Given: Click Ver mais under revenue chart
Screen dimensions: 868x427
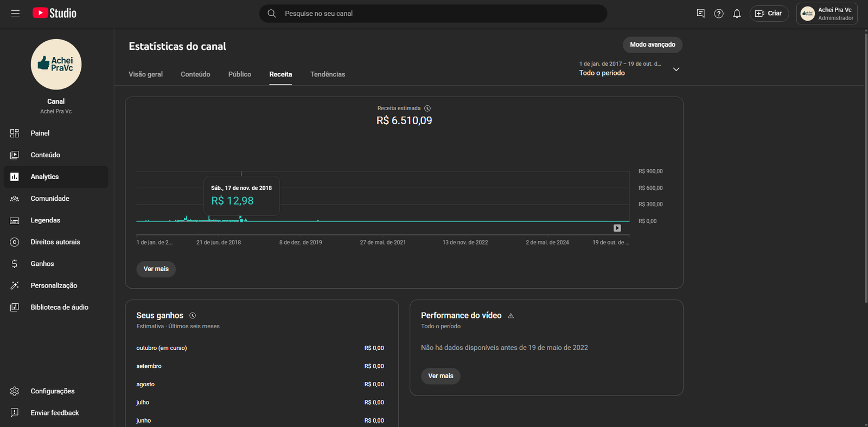Looking at the screenshot, I should [156, 269].
